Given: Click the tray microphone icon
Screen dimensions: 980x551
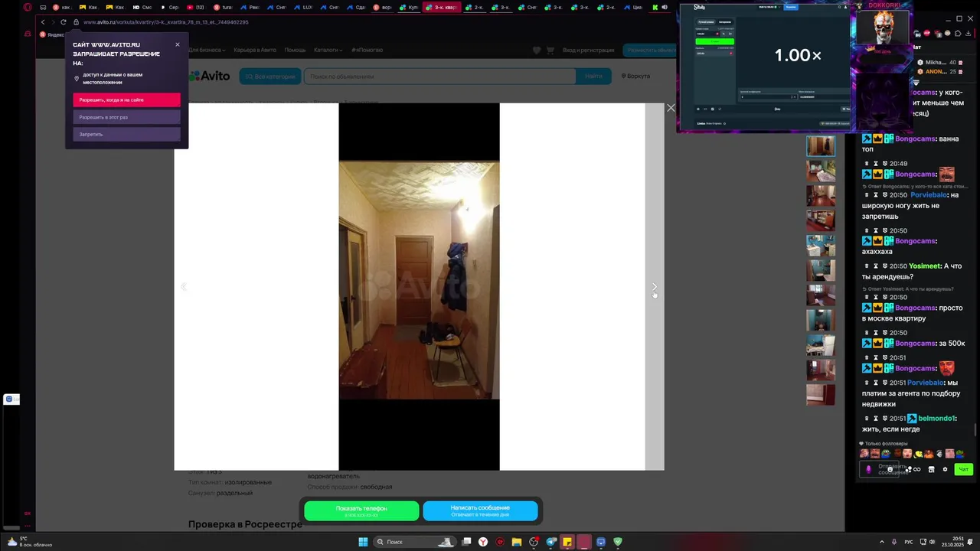Looking at the screenshot, I should (894, 542).
